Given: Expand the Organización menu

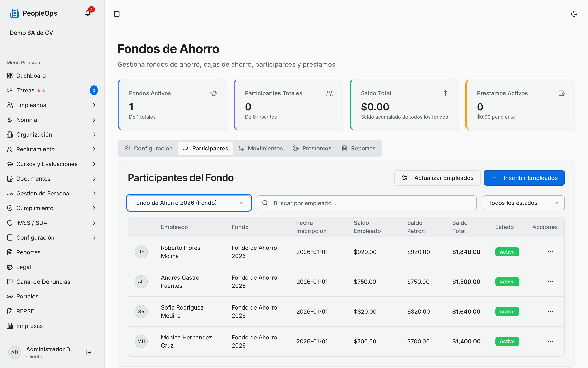Looking at the screenshot, I should point(52,135).
